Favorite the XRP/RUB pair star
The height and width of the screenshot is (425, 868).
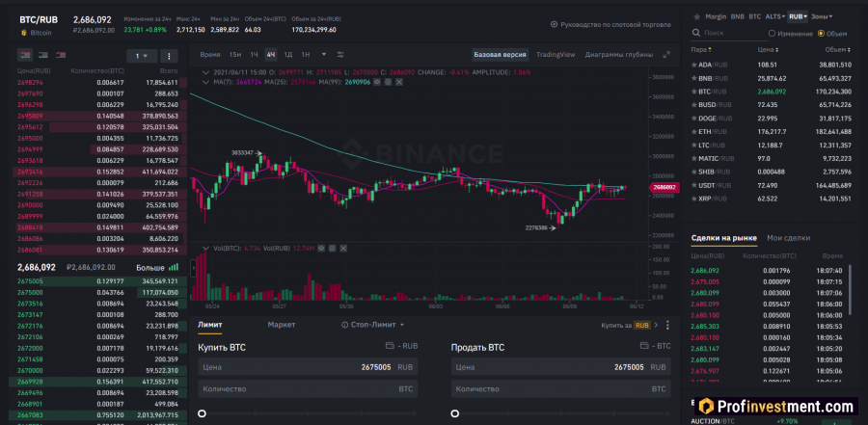694,199
